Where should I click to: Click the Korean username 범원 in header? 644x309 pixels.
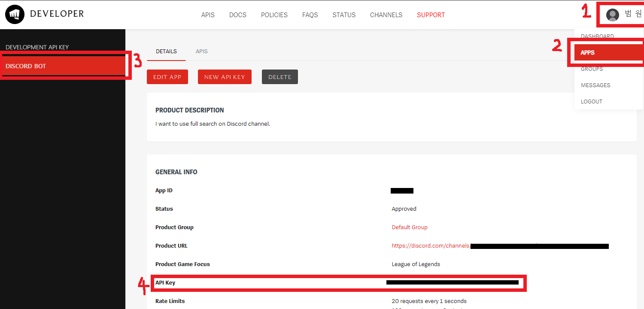click(633, 14)
